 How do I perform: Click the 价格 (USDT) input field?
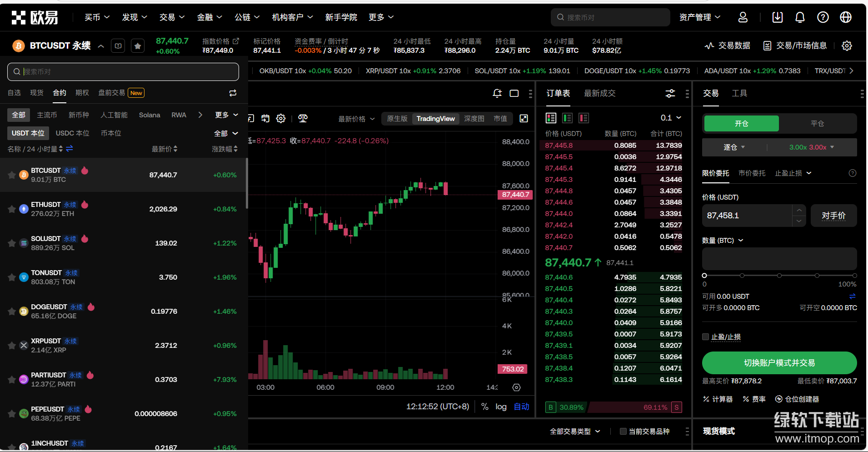[x=748, y=216]
